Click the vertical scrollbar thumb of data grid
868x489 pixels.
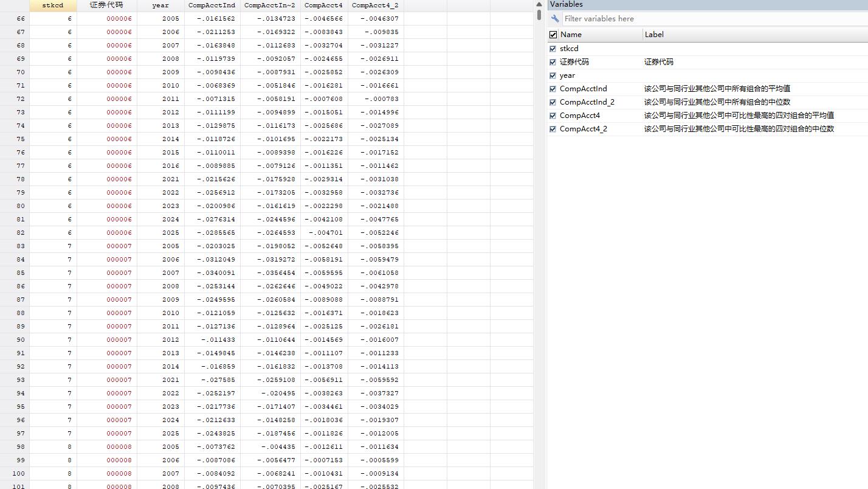pos(539,15)
